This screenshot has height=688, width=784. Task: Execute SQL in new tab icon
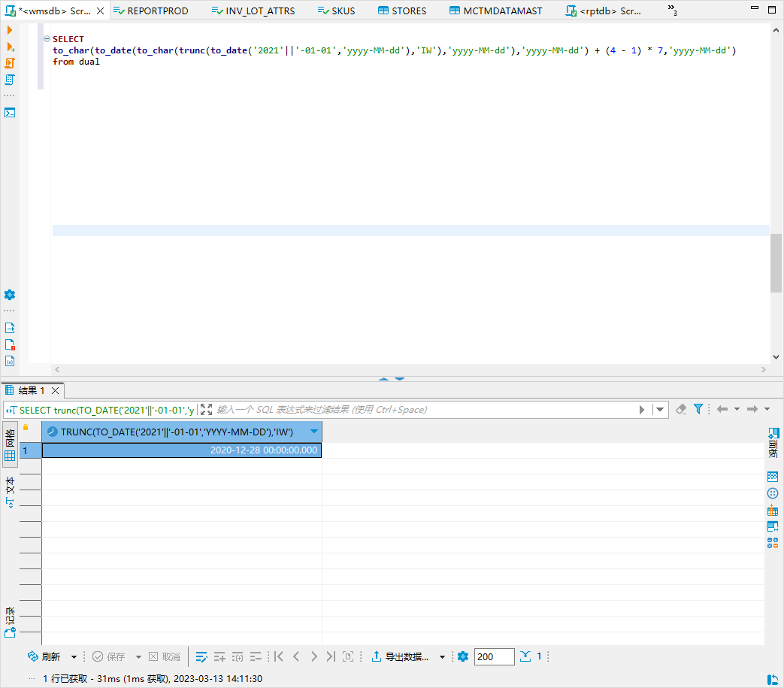[x=10, y=47]
